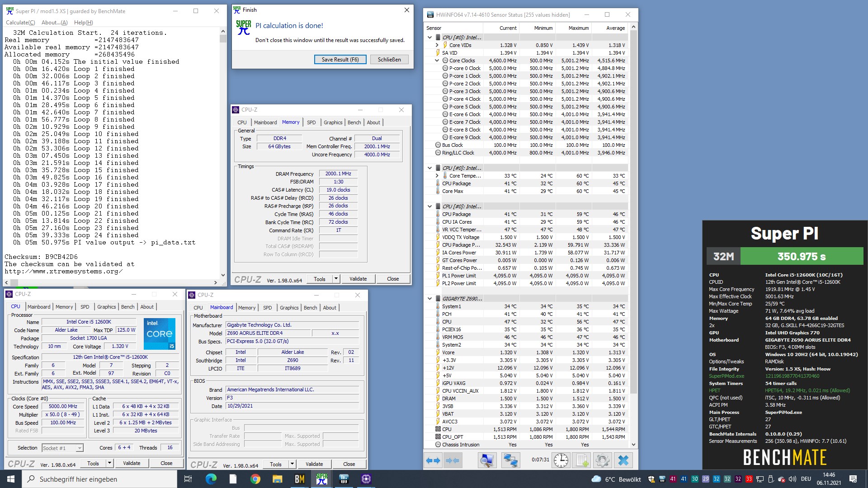Reset HWiNFO timer with clock icon
Viewport: 868px width, 488px height.
[x=561, y=460]
